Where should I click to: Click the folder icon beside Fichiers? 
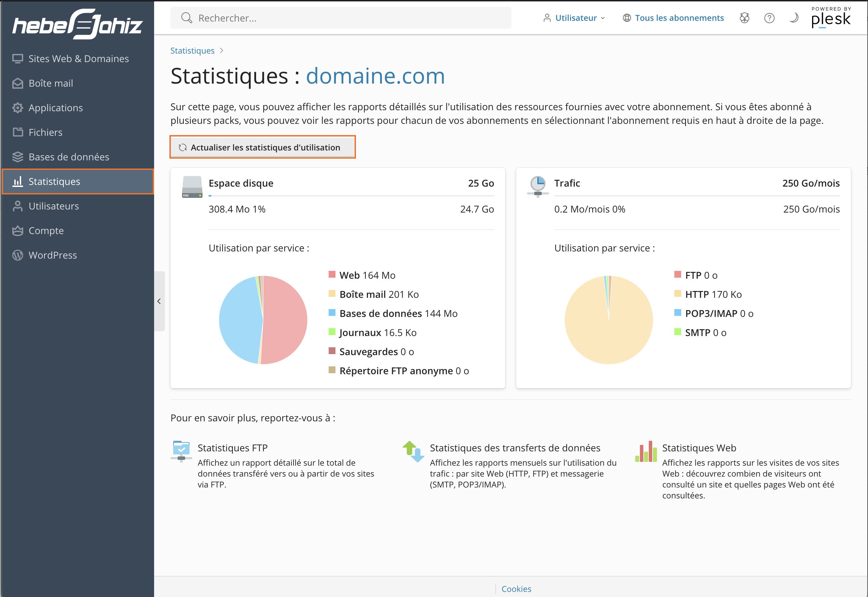point(18,132)
